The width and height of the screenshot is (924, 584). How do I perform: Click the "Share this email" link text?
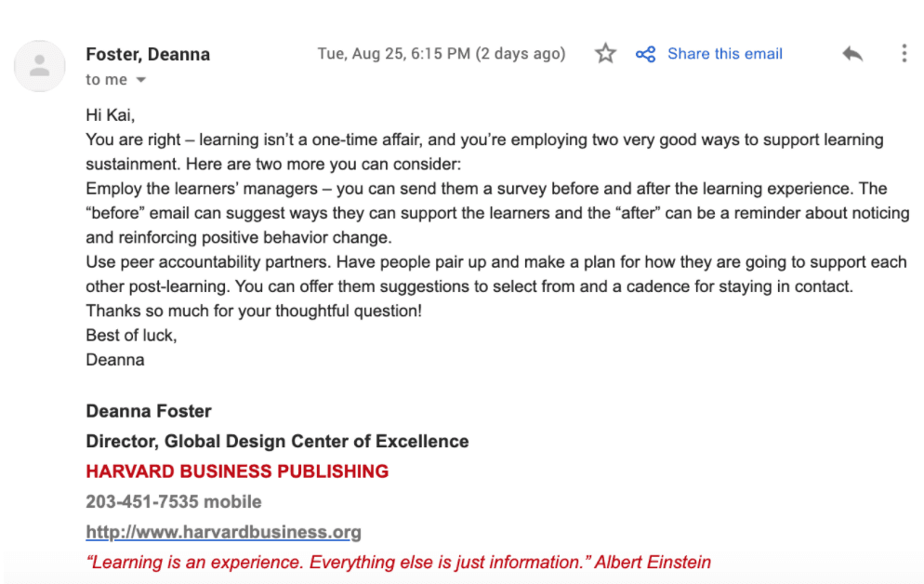tap(724, 53)
